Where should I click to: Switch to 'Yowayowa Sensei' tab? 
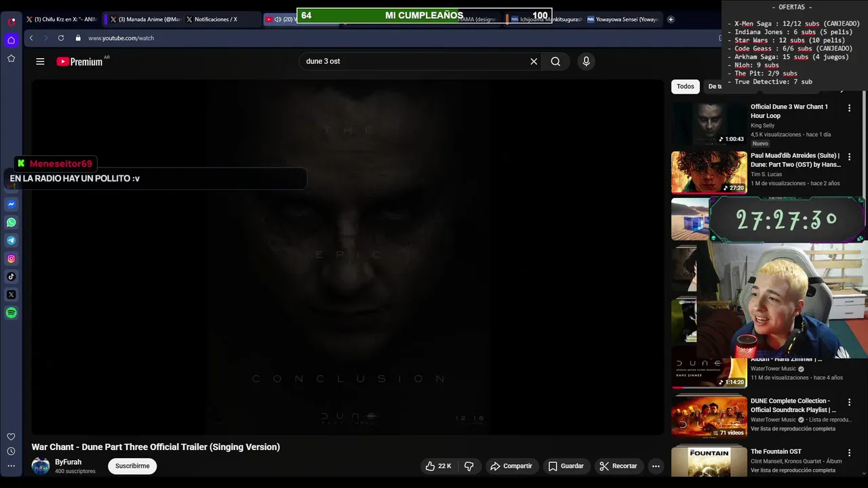623,20
